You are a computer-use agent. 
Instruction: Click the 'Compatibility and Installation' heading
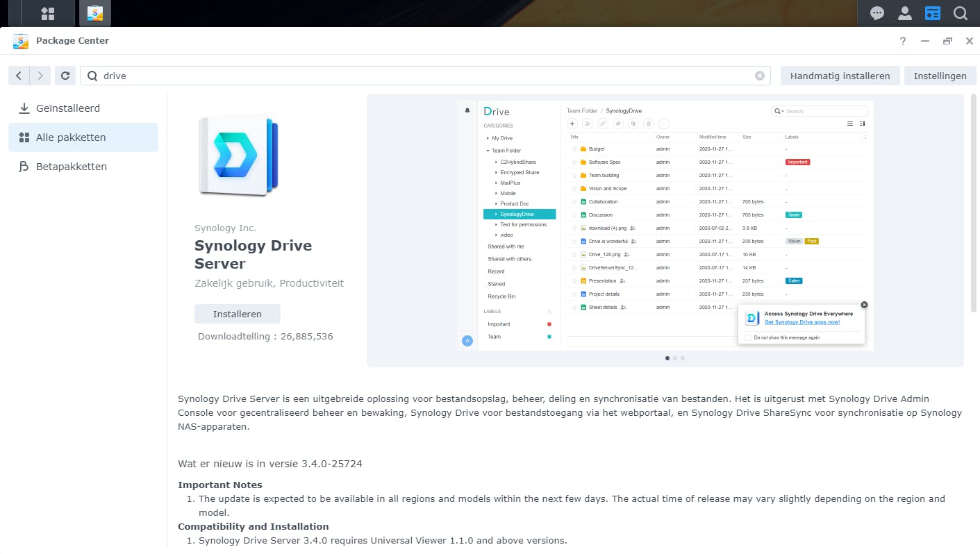coord(254,526)
